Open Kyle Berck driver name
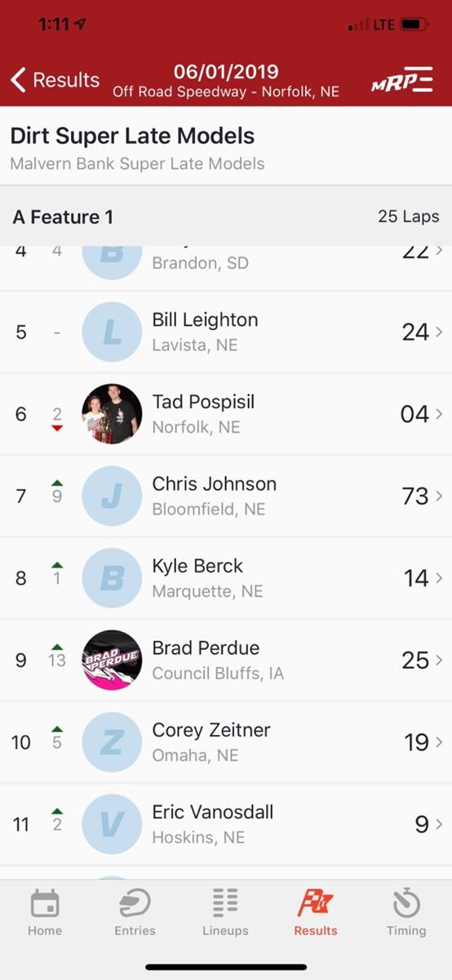Viewport: 452px width, 980px height. click(x=197, y=566)
